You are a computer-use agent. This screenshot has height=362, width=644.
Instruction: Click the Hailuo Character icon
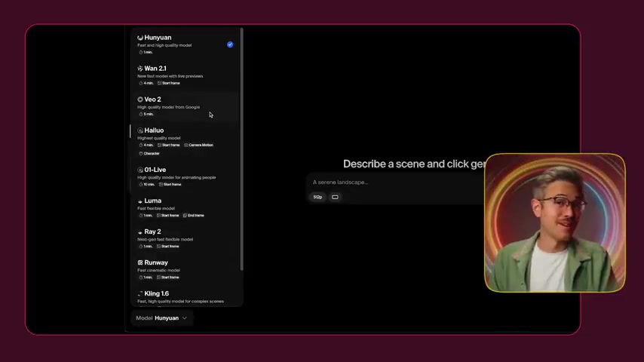pyautogui.click(x=141, y=153)
